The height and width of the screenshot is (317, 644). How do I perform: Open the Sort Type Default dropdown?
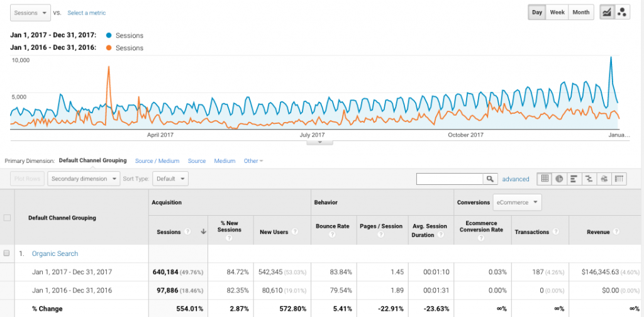171,179
